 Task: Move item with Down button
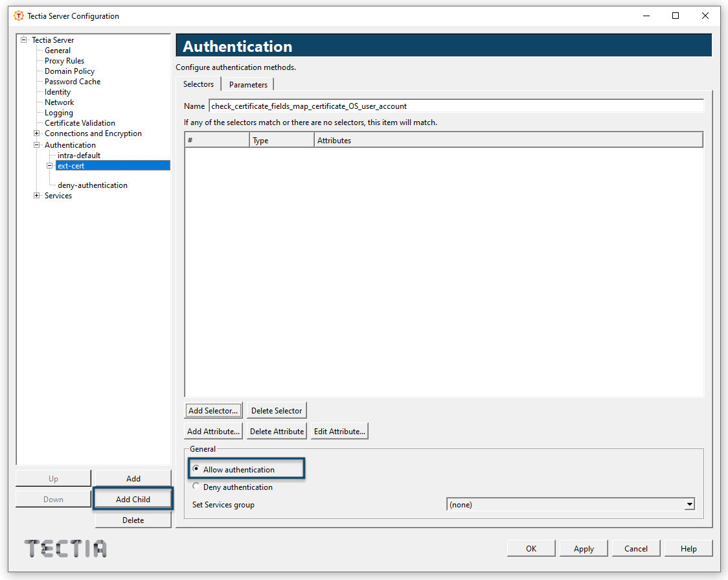point(53,499)
